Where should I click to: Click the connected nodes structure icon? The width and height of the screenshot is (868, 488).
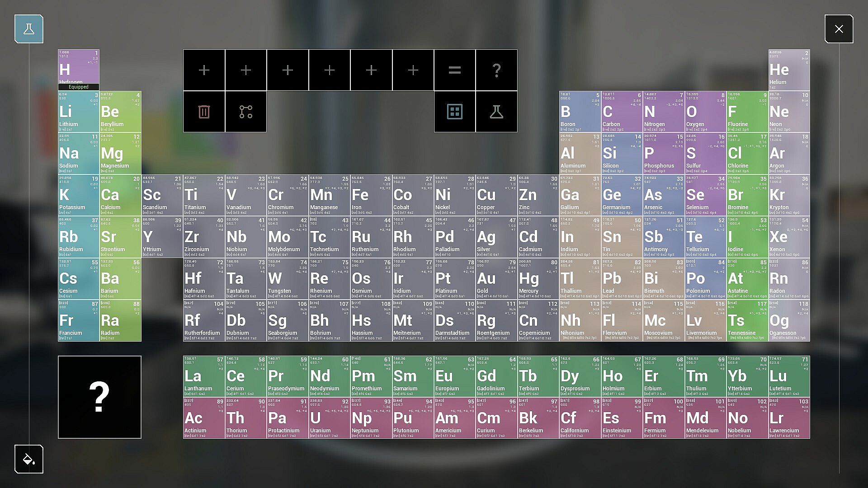(246, 112)
